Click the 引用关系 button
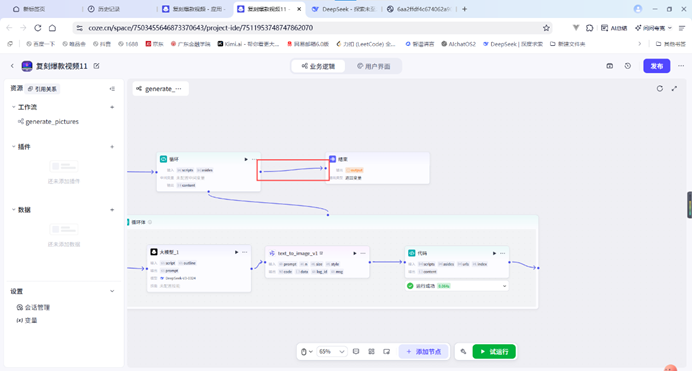 click(42, 89)
